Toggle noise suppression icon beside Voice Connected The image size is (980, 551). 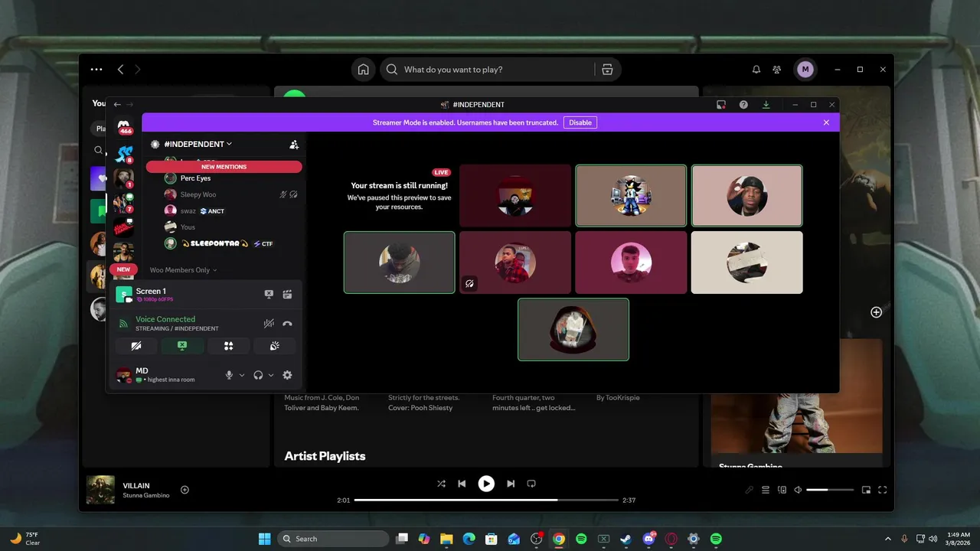coord(269,324)
